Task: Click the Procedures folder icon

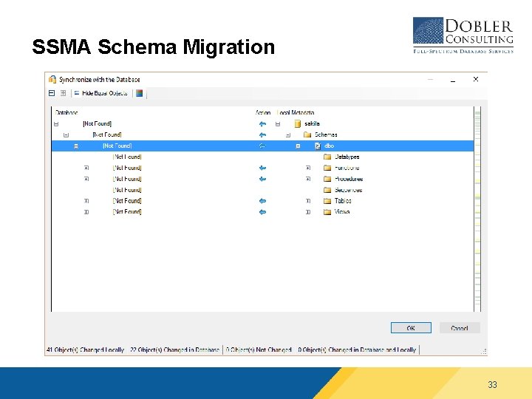Action: [327, 179]
